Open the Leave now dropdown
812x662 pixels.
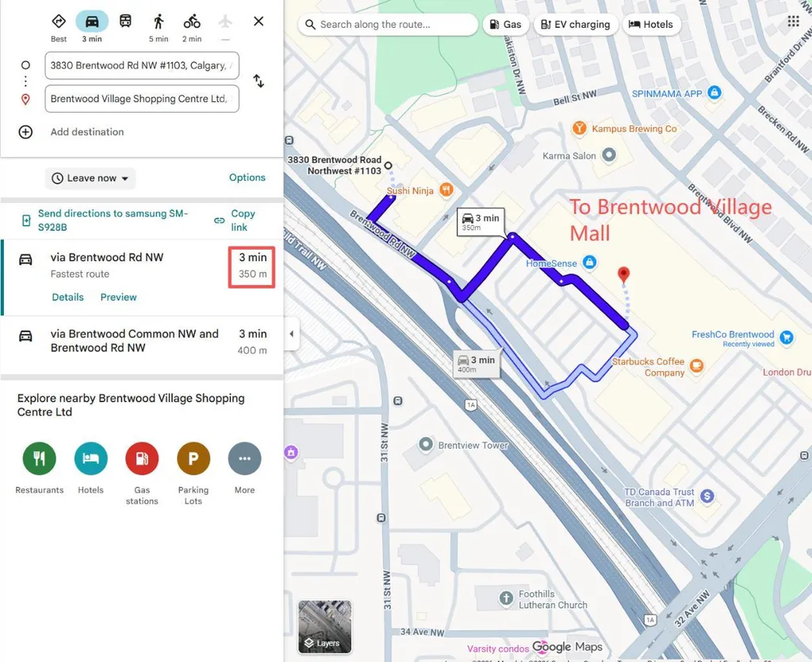pos(90,178)
